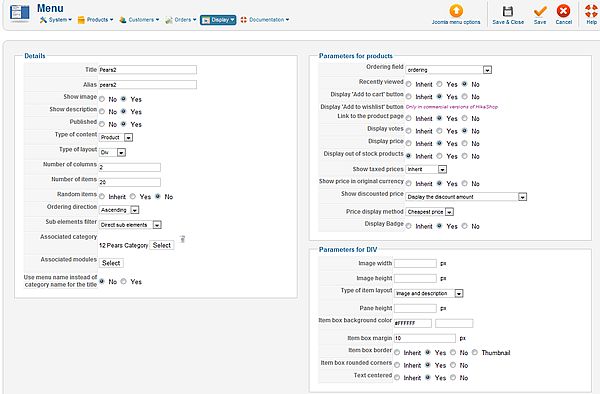Click the Alias input field

pyautogui.click(x=148, y=85)
